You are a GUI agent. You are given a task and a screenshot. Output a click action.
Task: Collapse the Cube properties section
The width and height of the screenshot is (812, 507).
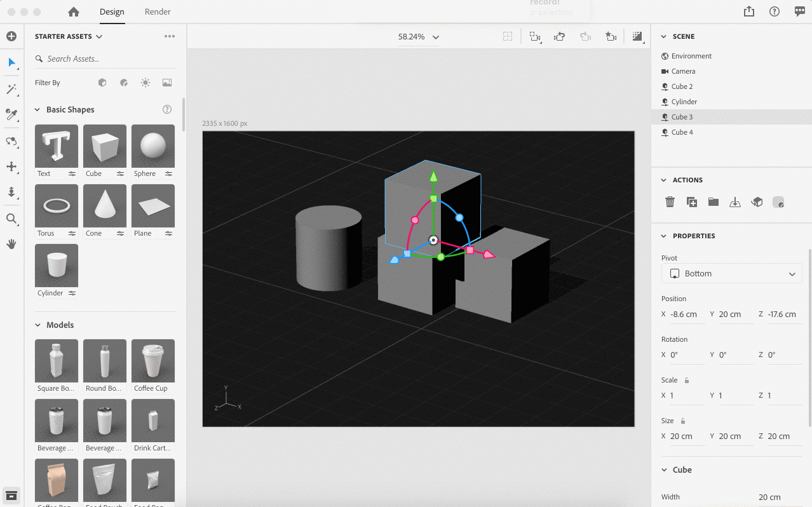coord(664,470)
